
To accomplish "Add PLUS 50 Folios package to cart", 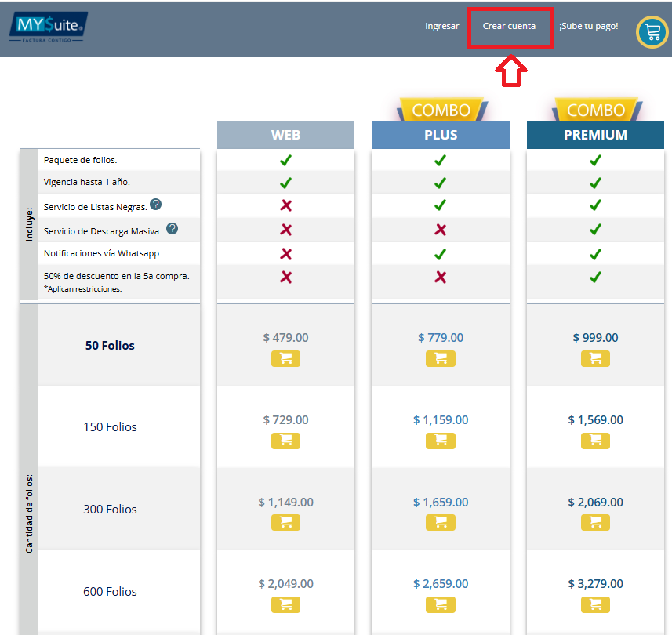I will [440, 358].
